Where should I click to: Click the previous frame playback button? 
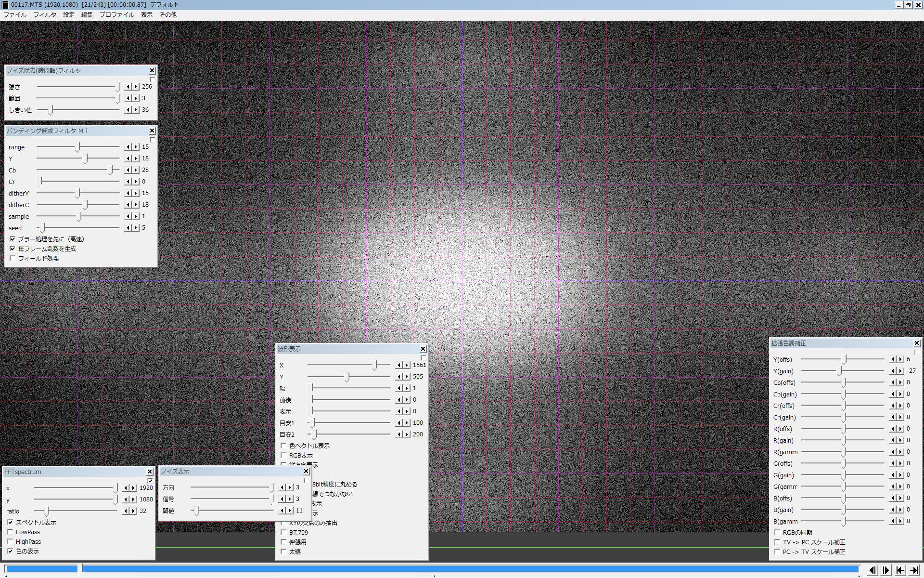[x=873, y=570]
